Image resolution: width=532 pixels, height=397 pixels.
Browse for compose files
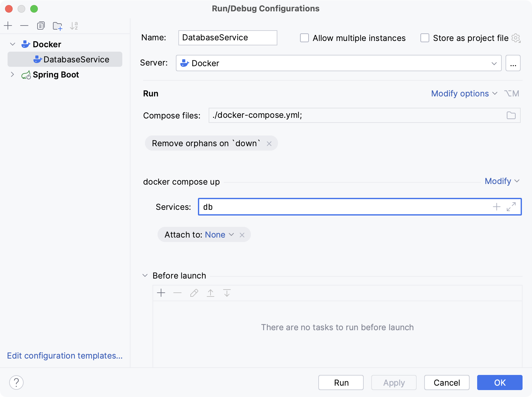511,115
